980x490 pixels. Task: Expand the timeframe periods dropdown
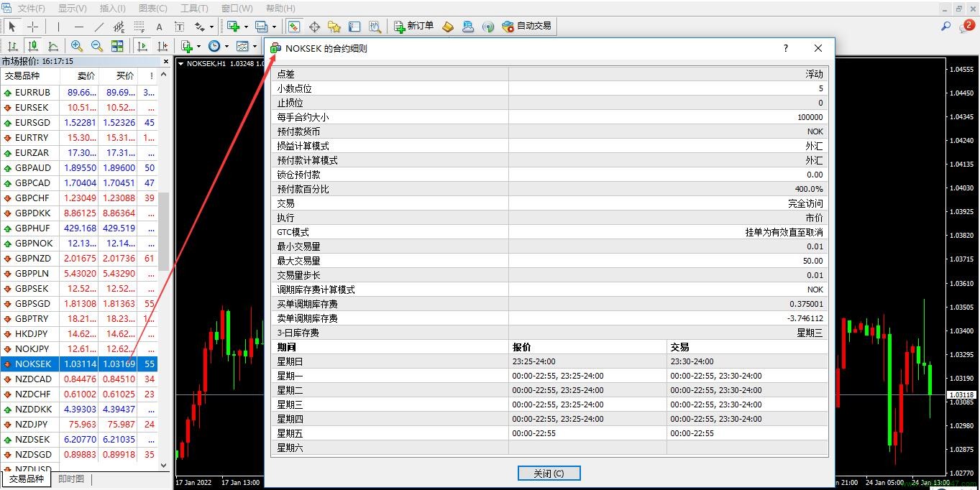pyautogui.click(x=226, y=46)
